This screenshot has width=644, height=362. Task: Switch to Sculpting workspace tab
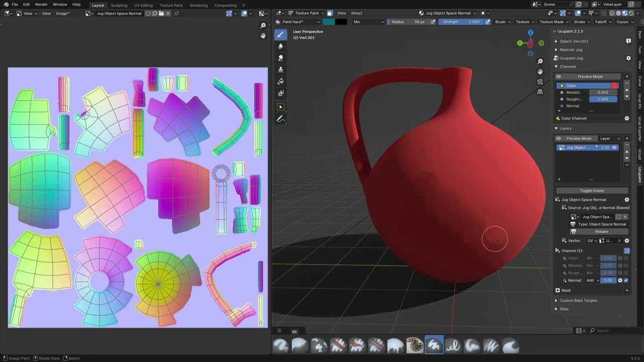tap(119, 5)
